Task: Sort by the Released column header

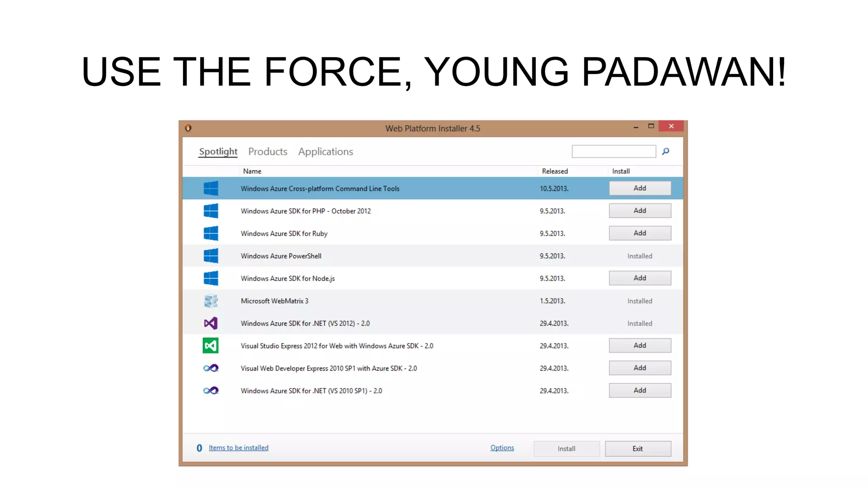Action: [x=555, y=171]
